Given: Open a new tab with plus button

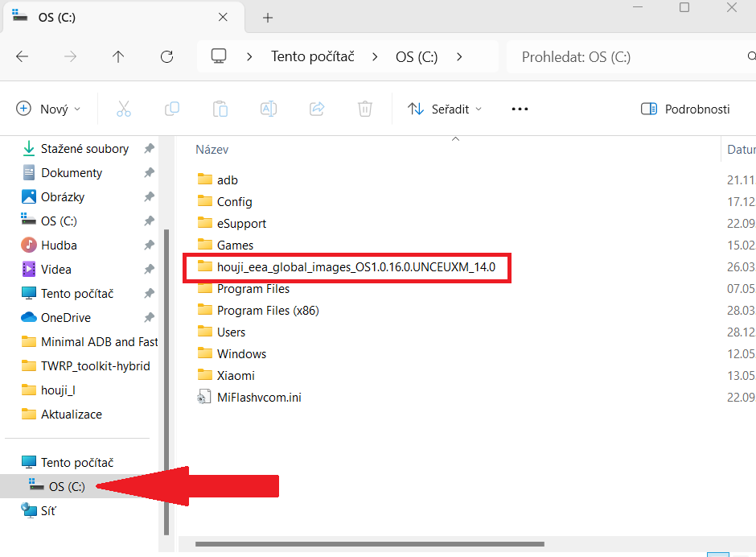Looking at the screenshot, I should tap(268, 18).
